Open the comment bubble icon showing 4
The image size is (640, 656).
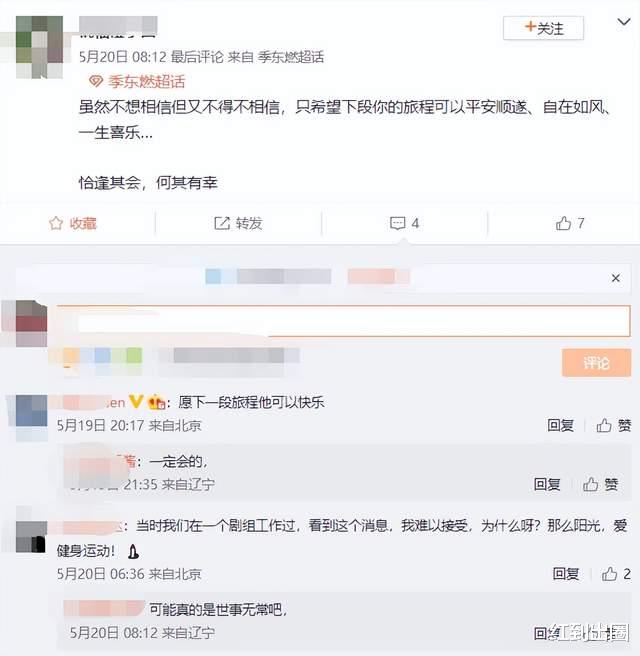coord(397,223)
